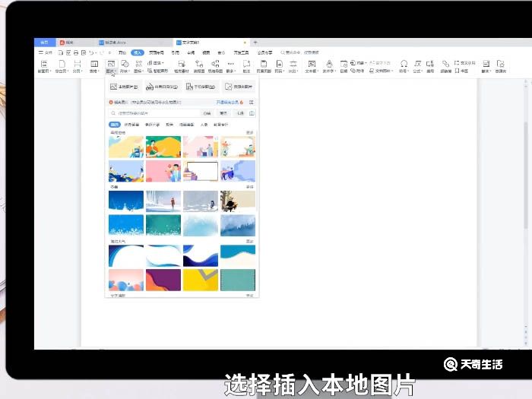Insert a Cross-reference (交叉引用)
The height and width of the screenshot is (399, 532).
(465, 63)
